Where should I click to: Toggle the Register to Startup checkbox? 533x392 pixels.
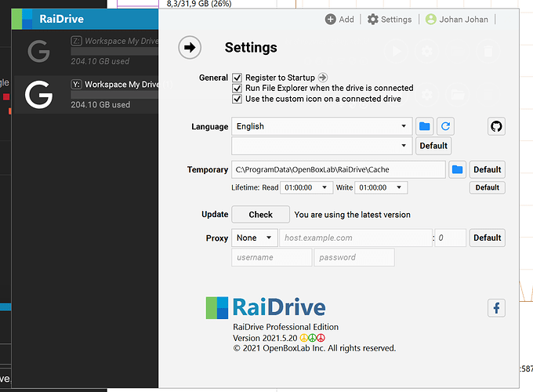pos(237,78)
